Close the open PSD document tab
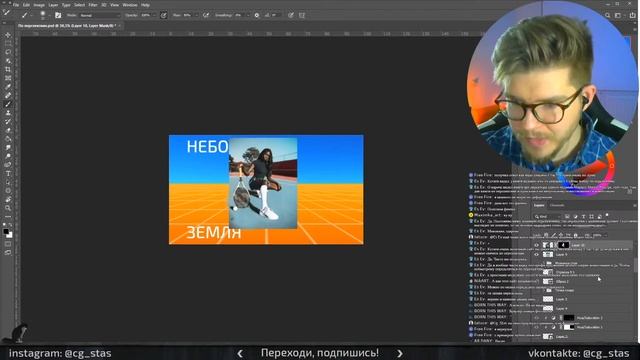640x360 pixels. (120, 25)
